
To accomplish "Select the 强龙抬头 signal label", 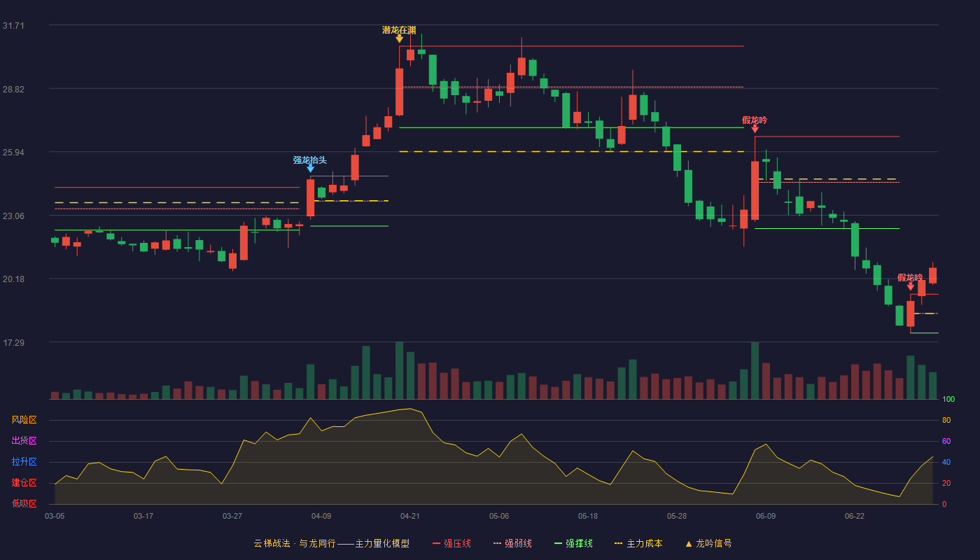I will [310, 160].
